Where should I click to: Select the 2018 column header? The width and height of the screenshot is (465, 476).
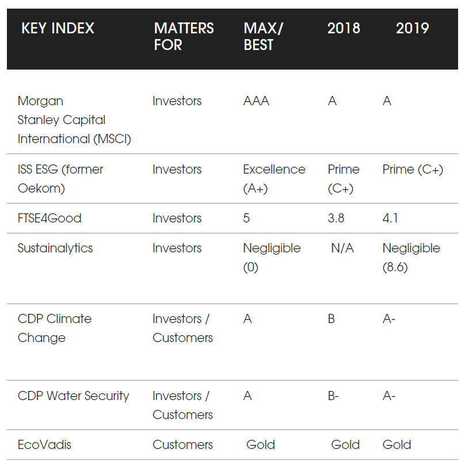[344, 28]
